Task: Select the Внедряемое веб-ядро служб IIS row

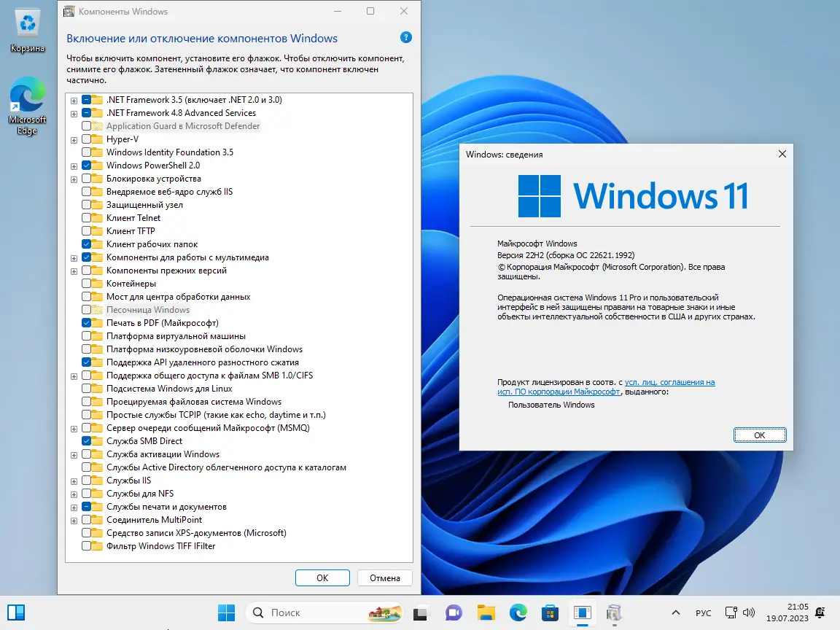Action: coord(169,192)
